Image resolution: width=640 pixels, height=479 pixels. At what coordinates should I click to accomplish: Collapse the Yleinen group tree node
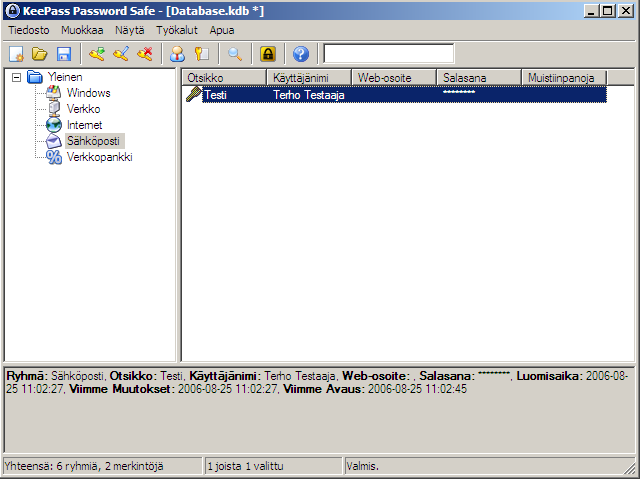(16, 77)
